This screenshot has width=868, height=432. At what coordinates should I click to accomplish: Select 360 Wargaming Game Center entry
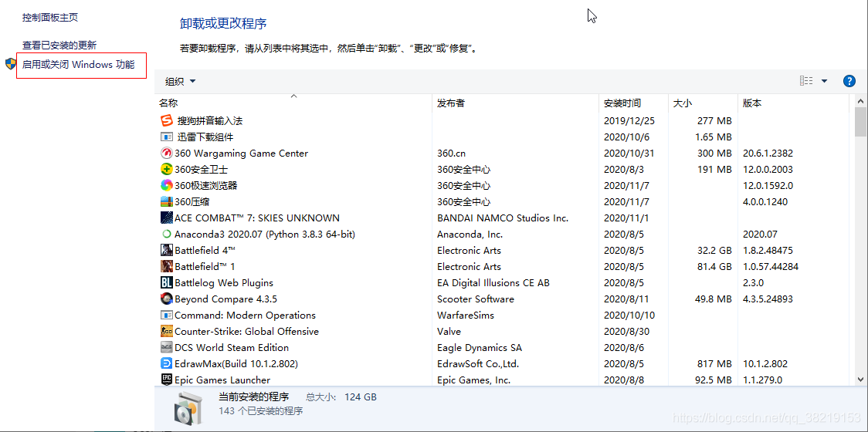click(x=242, y=154)
